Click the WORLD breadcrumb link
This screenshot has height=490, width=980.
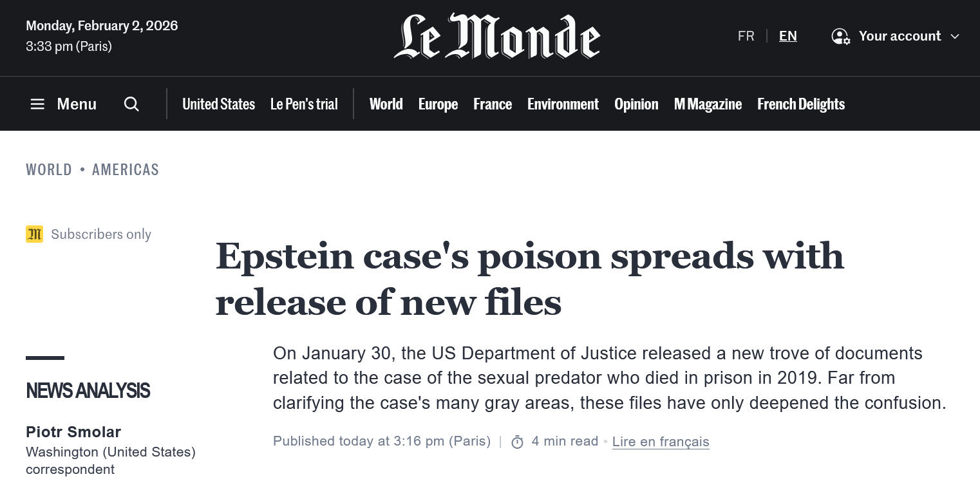49,170
